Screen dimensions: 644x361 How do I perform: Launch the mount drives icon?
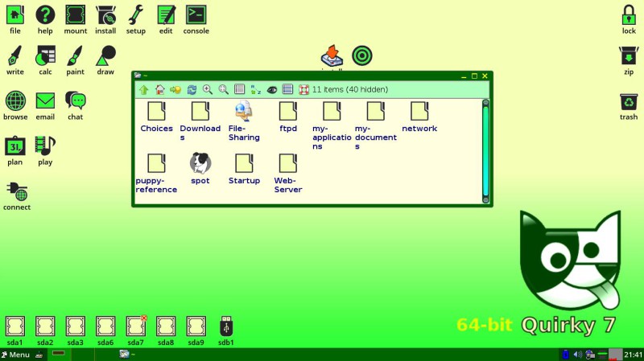click(76, 15)
